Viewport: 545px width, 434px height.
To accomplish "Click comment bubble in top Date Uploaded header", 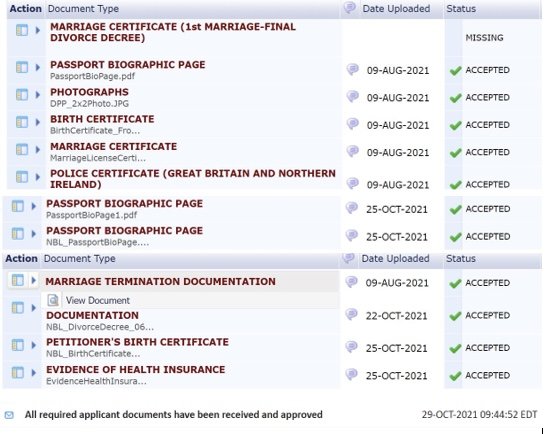I will (x=349, y=8).
